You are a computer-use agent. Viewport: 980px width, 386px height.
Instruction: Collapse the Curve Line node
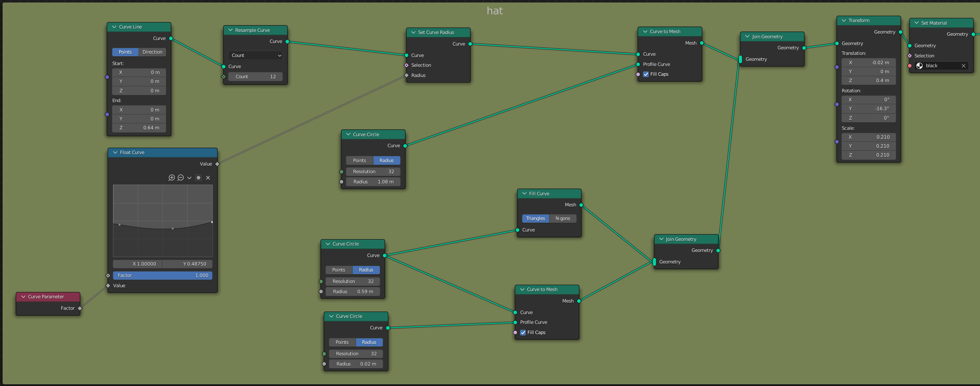(x=114, y=27)
